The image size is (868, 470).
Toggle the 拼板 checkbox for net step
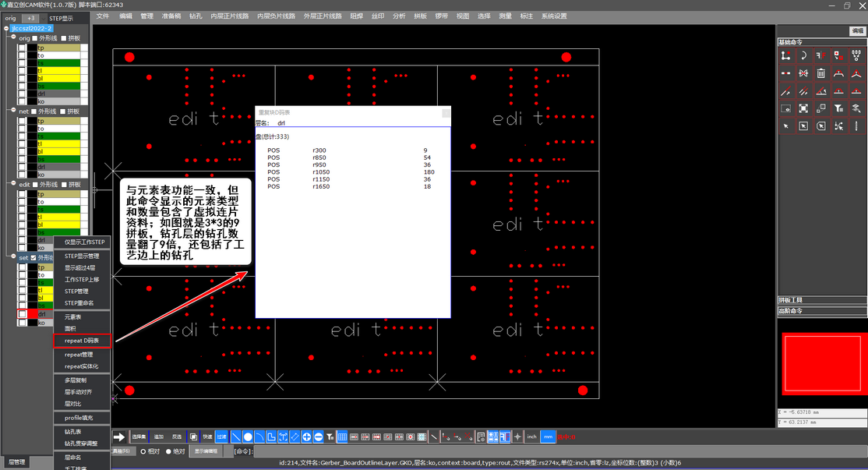[62, 111]
